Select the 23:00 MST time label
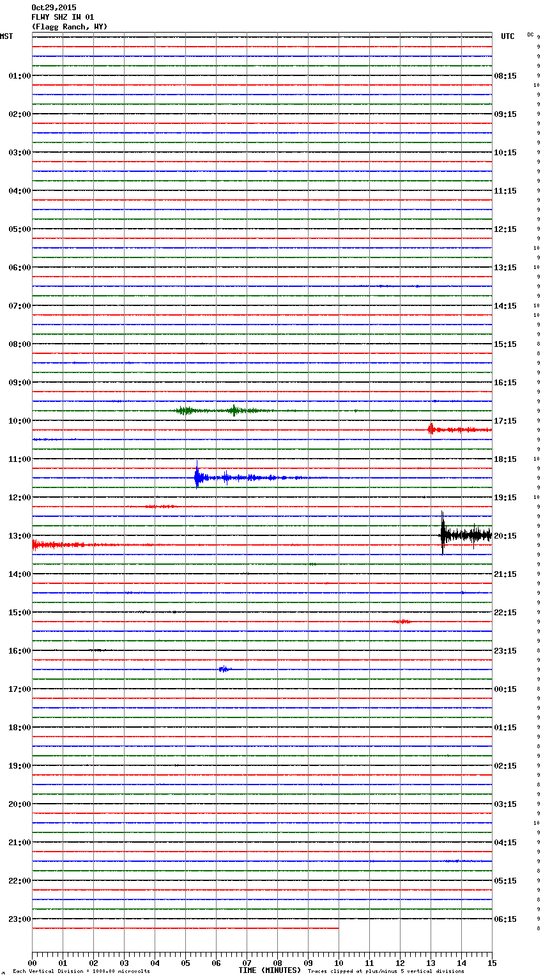543x980 pixels. (19, 919)
